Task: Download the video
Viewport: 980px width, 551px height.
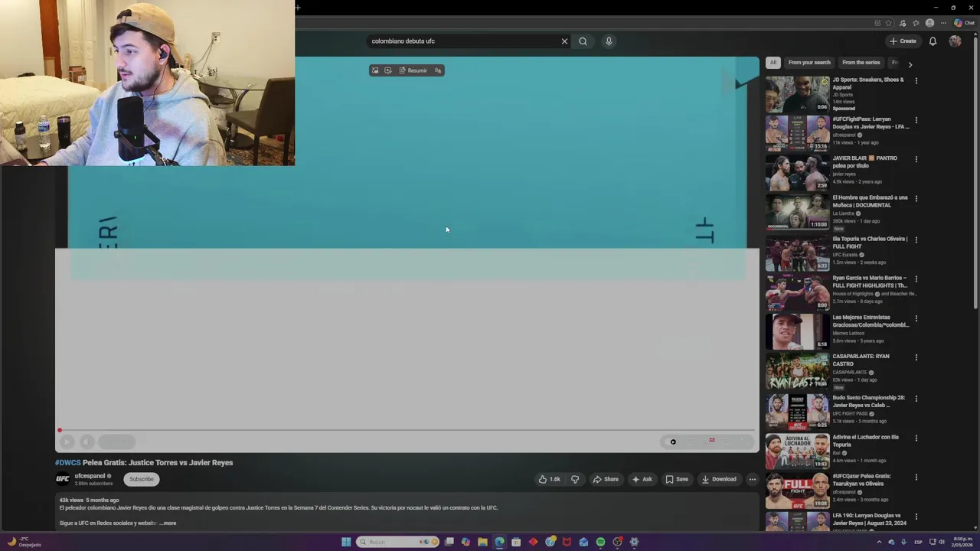Action: click(x=719, y=479)
